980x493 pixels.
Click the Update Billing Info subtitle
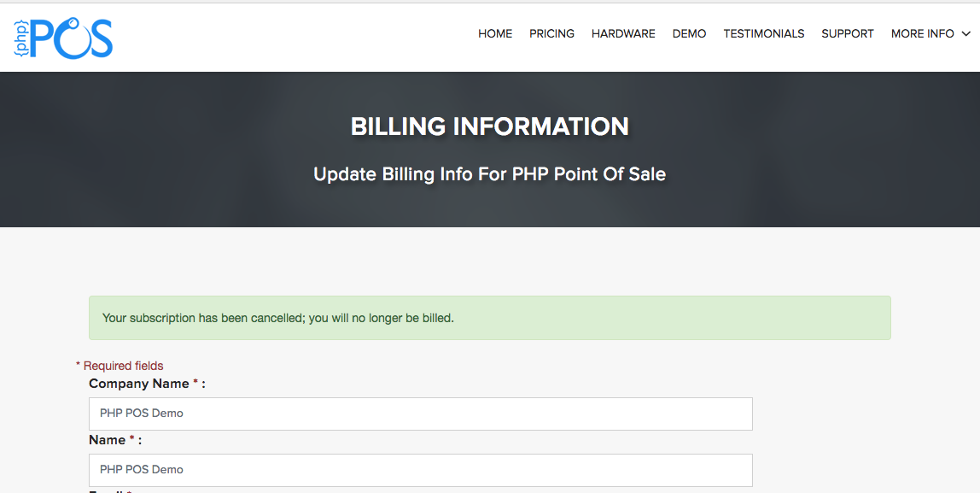coord(489,174)
